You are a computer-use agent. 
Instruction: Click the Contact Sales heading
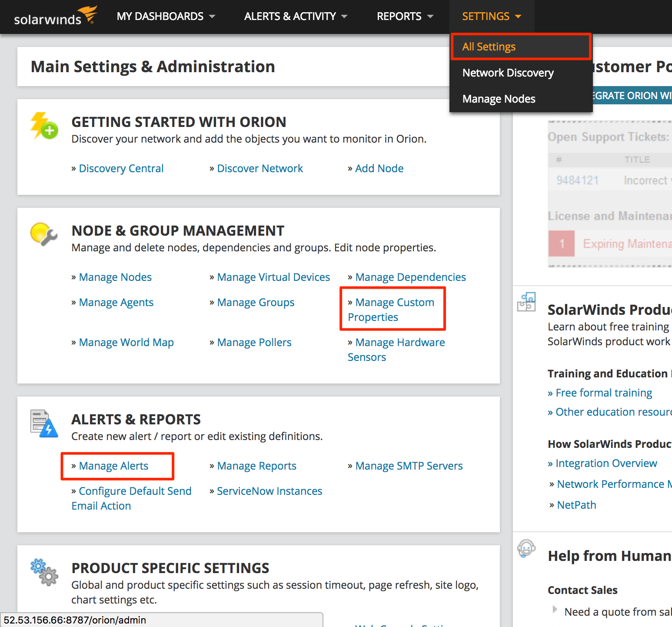(582, 590)
